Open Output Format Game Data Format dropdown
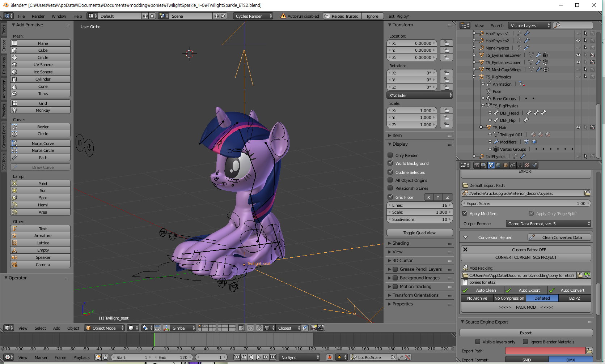The image size is (605, 364). tap(548, 224)
